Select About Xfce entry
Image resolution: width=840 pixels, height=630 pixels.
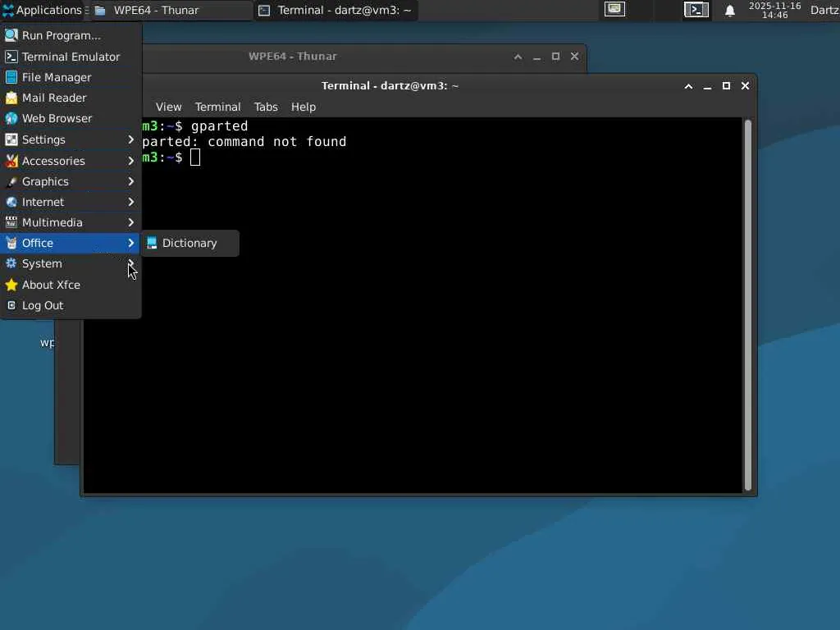[71, 285]
